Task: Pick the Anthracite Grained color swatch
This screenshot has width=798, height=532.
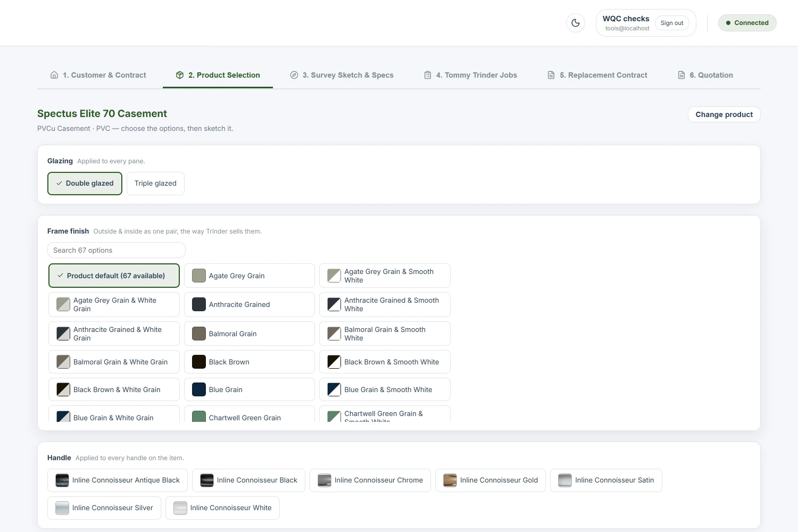Action: [199, 304]
